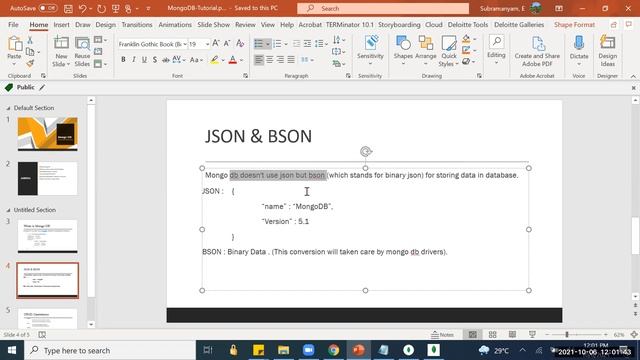Switch to the Design tab
Image resolution: width=640 pixels, height=360 pixels.
pos(106,24)
